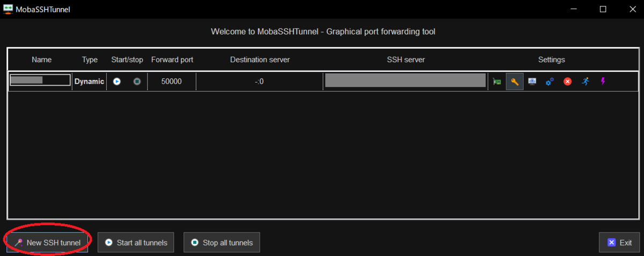Click New SSH tunnel button
The image size is (644, 256).
[x=47, y=243]
